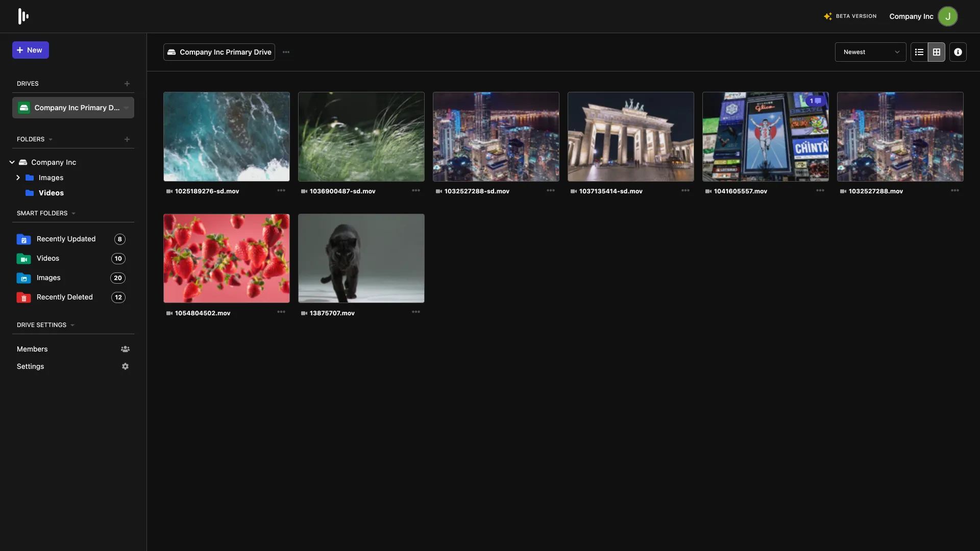
Task: Toggle the info panel icon
Action: 958,52
